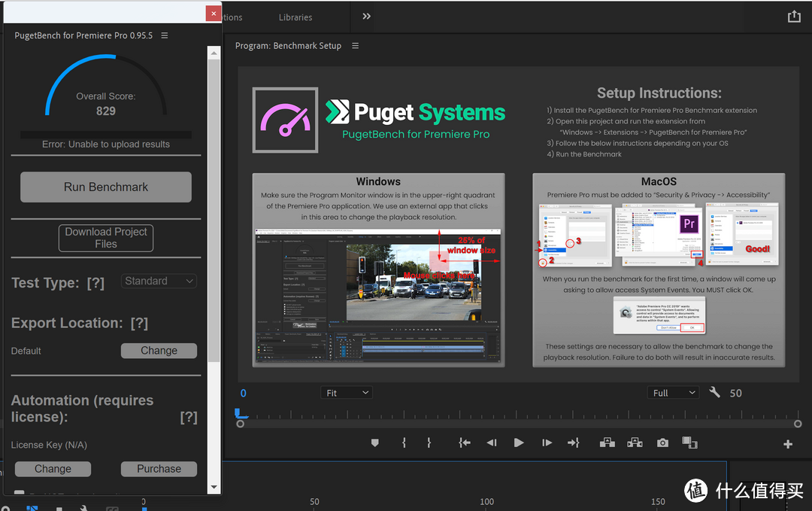812x511 pixels.
Task: Click the 100 mark on timeline ruler
Action: coord(486,502)
